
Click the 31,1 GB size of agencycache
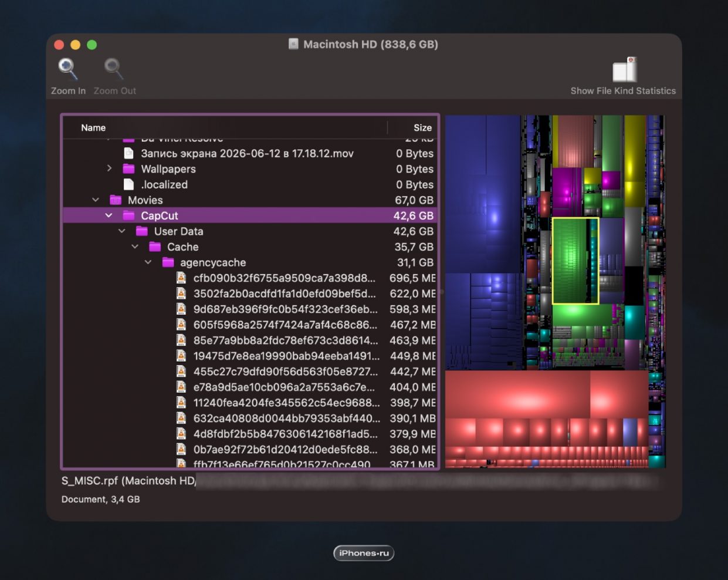[414, 262]
